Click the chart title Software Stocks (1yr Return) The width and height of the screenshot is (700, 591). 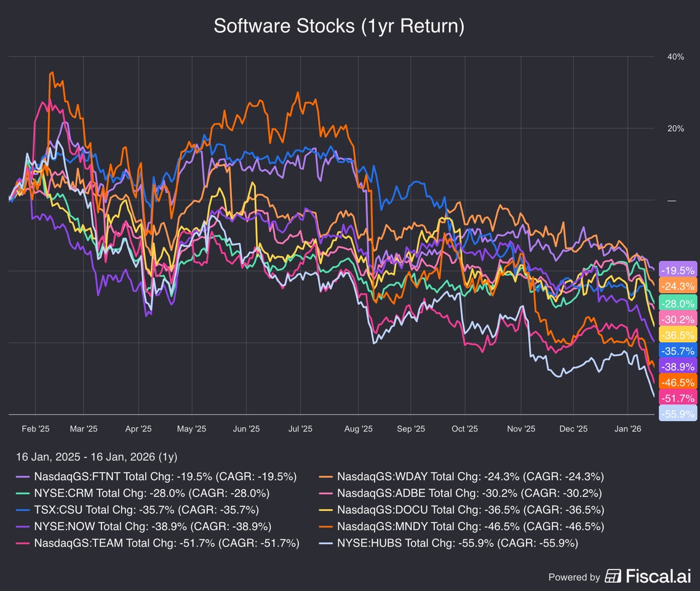(338, 26)
